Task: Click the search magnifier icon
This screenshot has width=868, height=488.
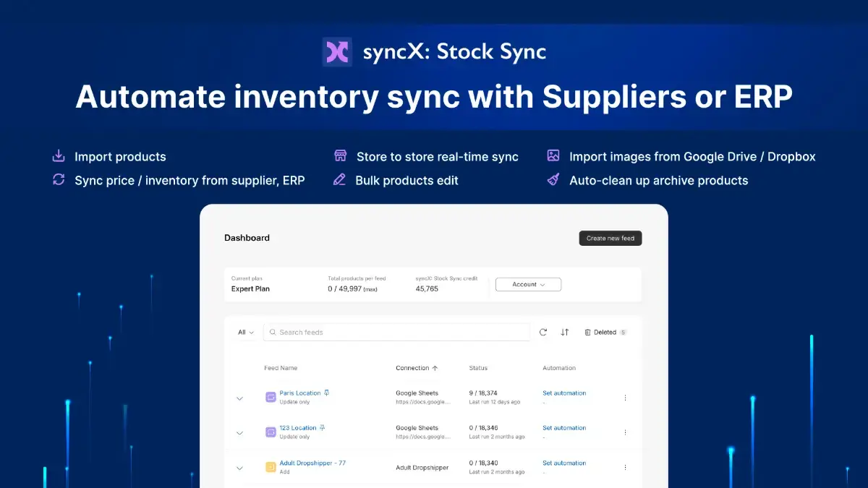Action: 273,333
